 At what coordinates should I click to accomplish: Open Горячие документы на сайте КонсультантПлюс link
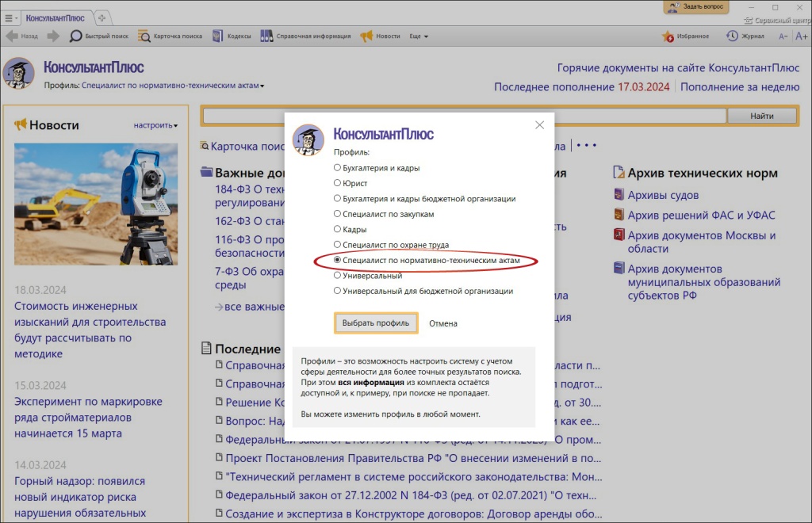679,68
